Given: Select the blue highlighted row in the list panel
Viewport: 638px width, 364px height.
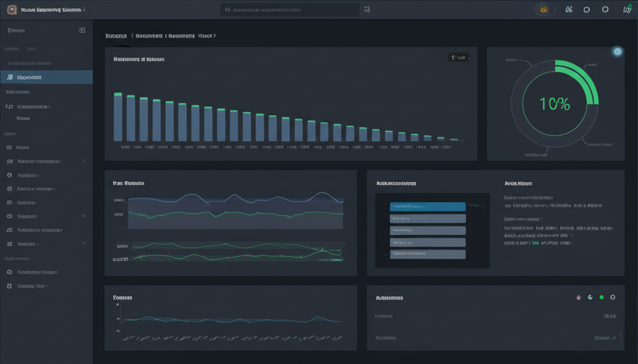Looking at the screenshot, I should pyautogui.click(x=427, y=206).
